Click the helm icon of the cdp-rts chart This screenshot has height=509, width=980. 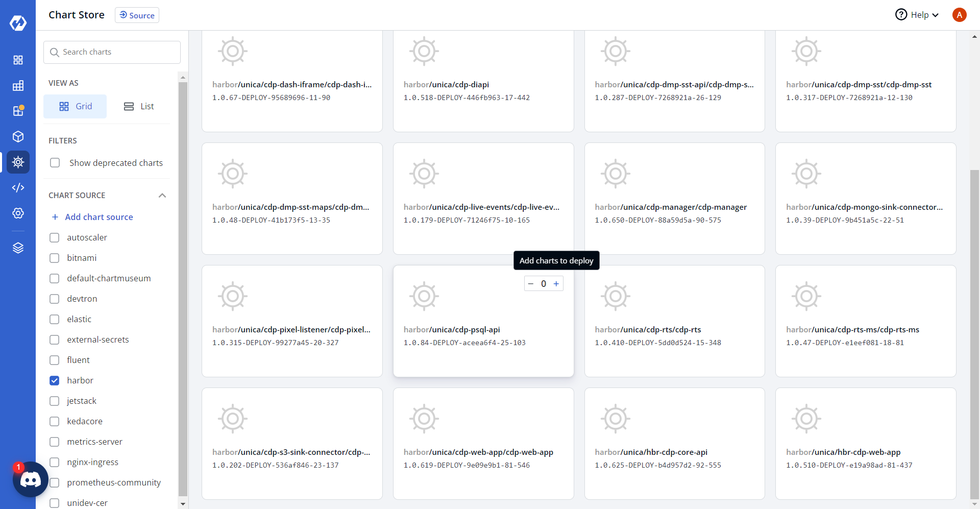616,296
